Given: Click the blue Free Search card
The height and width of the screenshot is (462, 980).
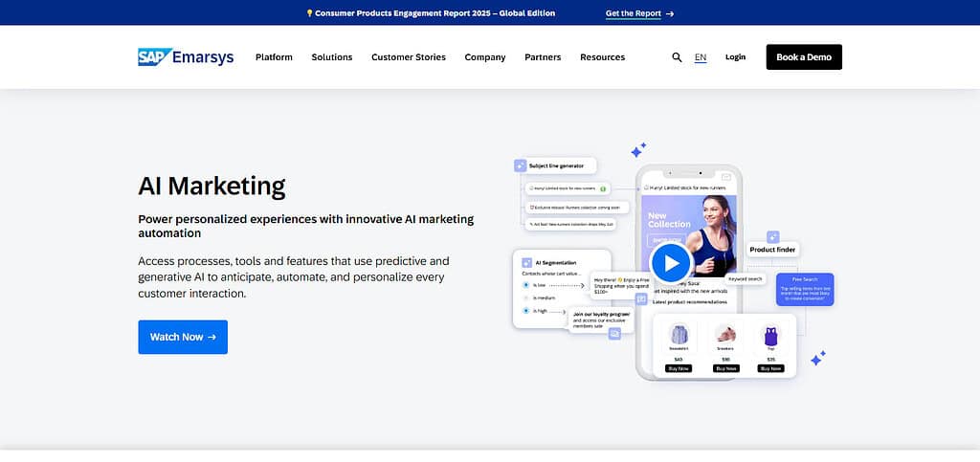Looking at the screenshot, I should (x=804, y=289).
